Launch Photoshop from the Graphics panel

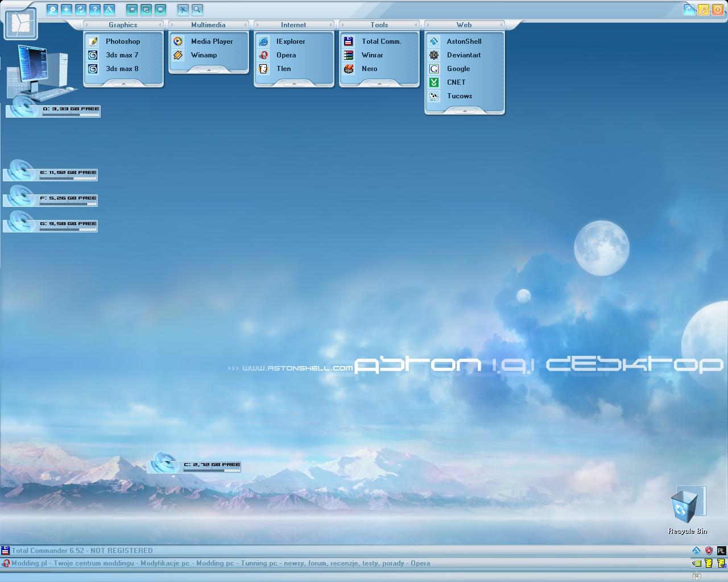[x=122, y=41]
